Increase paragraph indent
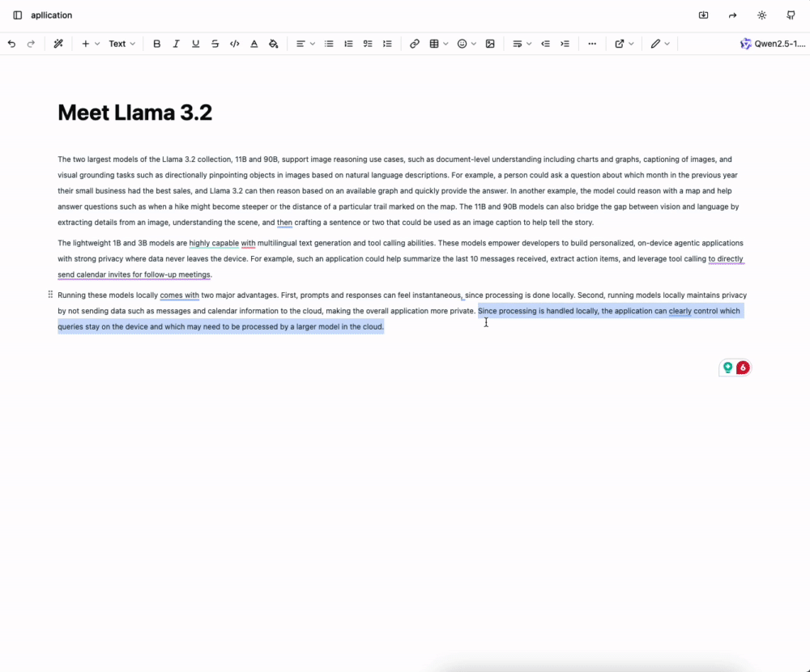Image resolution: width=810 pixels, height=672 pixels. tap(565, 44)
